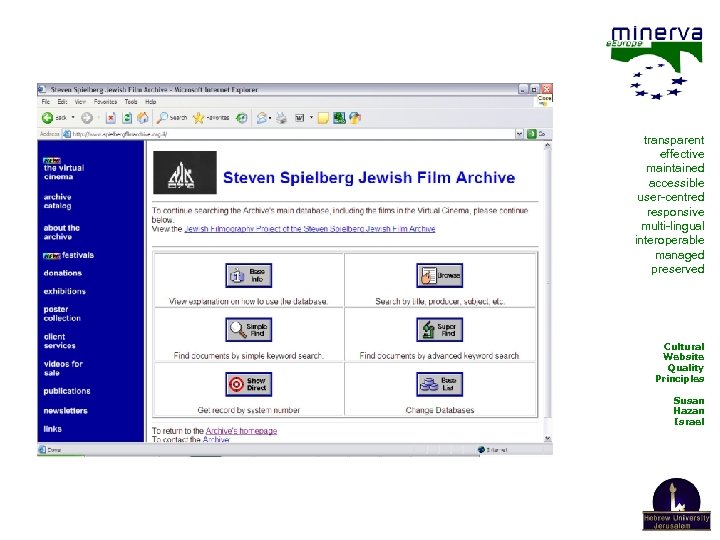
Task: Click the "Change Databases" caption
Action: point(439,410)
